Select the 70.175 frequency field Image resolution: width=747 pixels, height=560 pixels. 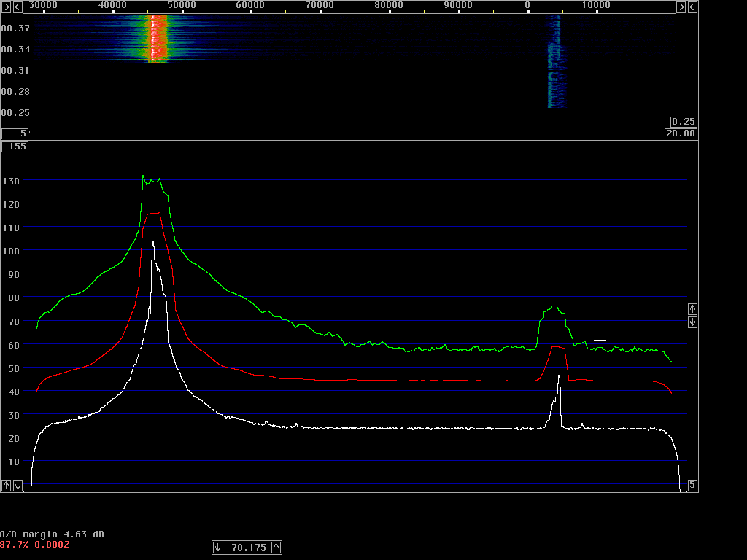pos(247,548)
